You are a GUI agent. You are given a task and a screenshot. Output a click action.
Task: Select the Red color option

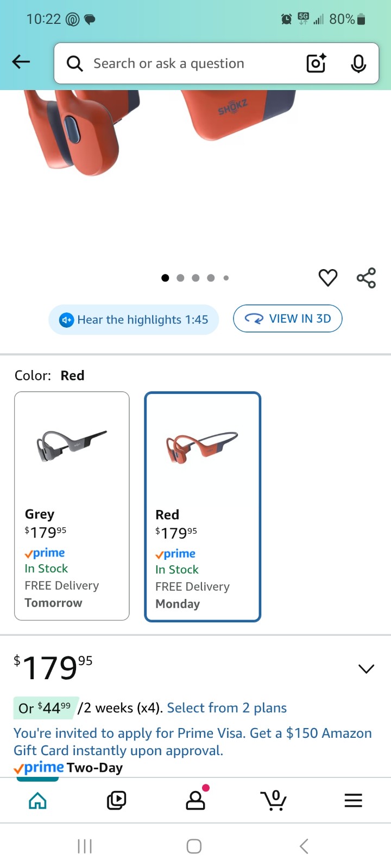203,507
